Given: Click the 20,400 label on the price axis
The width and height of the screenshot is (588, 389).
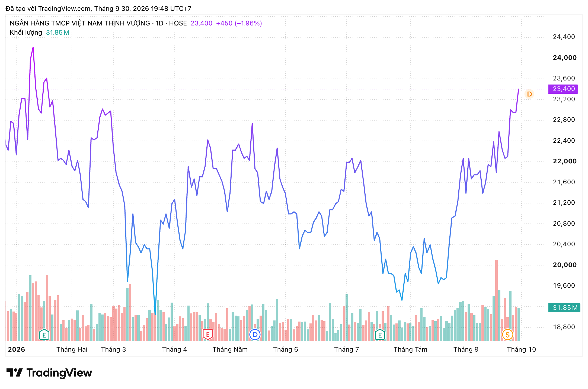Looking at the screenshot, I should [x=564, y=244].
